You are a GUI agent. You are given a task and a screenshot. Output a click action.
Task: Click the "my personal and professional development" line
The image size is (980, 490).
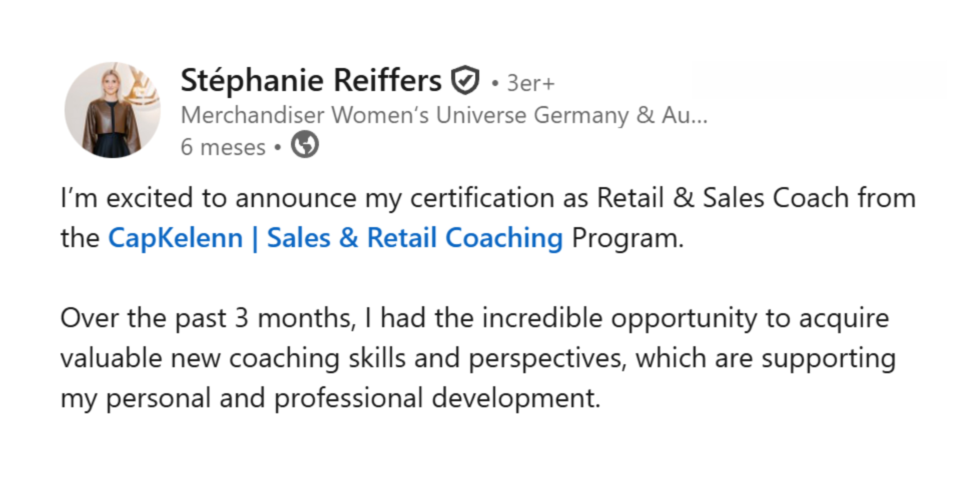[x=330, y=398]
